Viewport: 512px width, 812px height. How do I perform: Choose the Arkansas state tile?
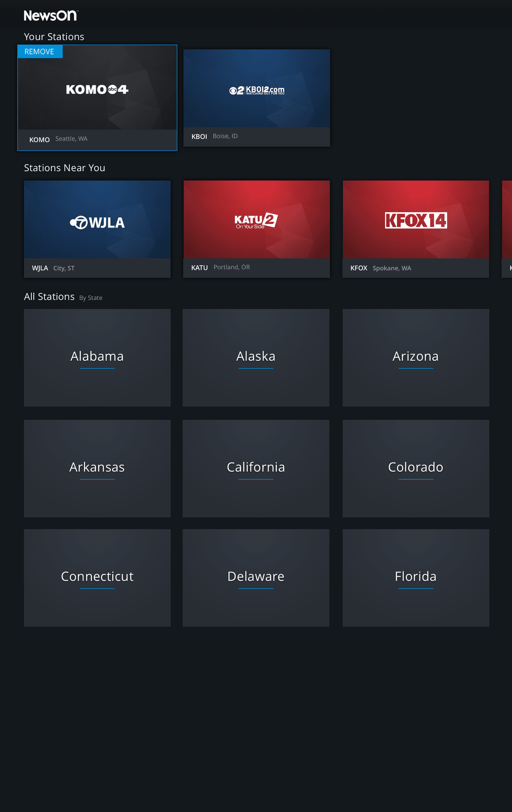[97, 468]
